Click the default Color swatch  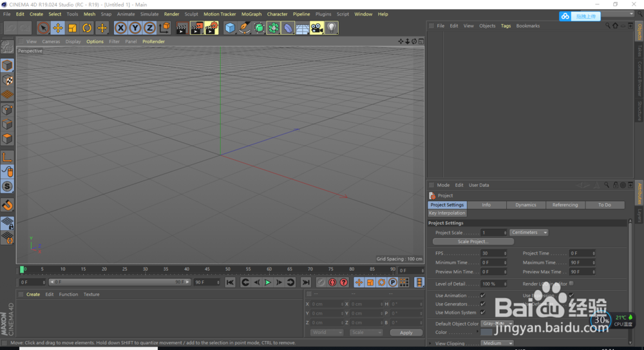(486, 333)
